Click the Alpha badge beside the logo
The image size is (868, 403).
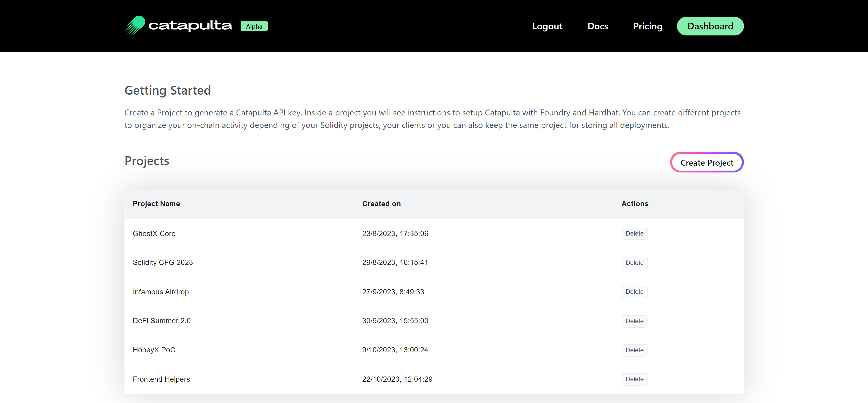[254, 26]
